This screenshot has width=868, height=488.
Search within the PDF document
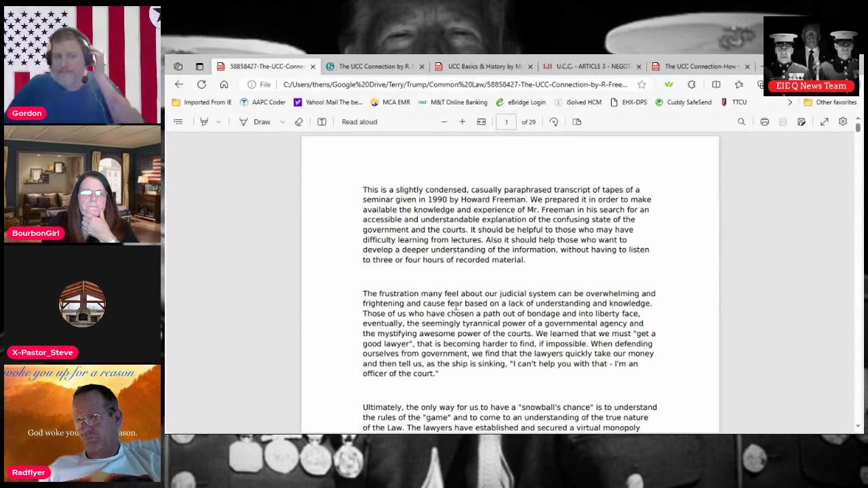tap(741, 122)
